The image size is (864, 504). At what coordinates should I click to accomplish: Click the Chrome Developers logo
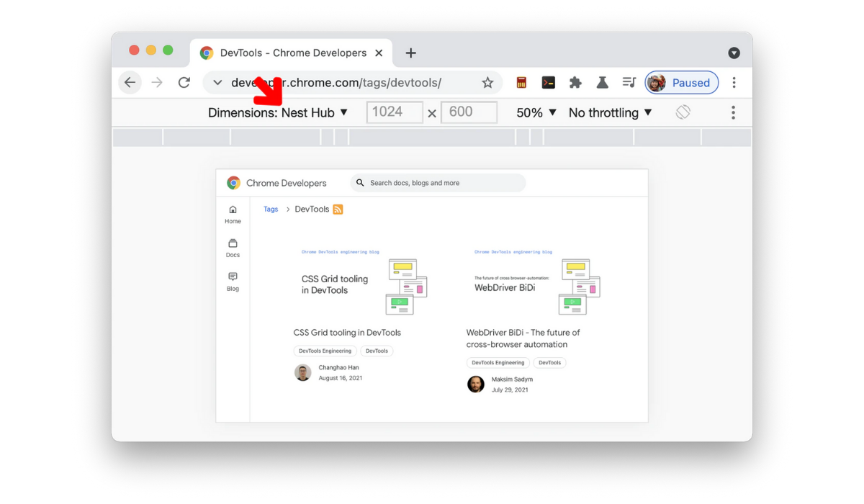click(276, 183)
